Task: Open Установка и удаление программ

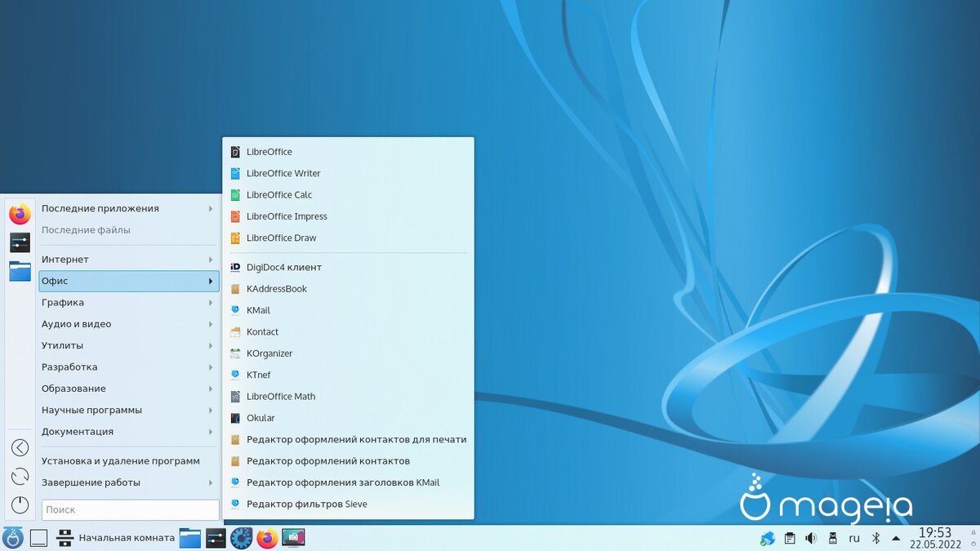Action: point(129,460)
